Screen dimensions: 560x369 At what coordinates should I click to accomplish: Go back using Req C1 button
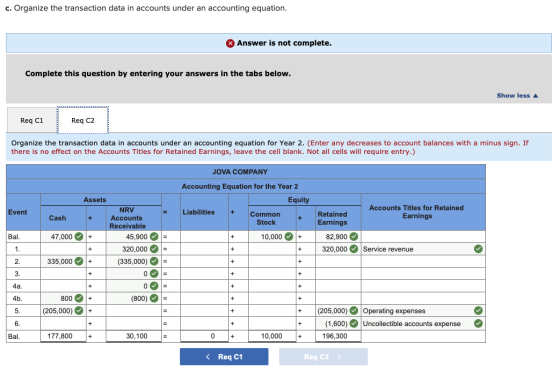224,356
